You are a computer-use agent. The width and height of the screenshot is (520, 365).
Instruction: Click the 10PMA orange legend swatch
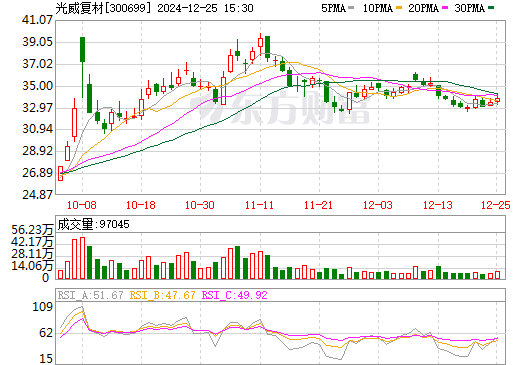click(x=399, y=7)
